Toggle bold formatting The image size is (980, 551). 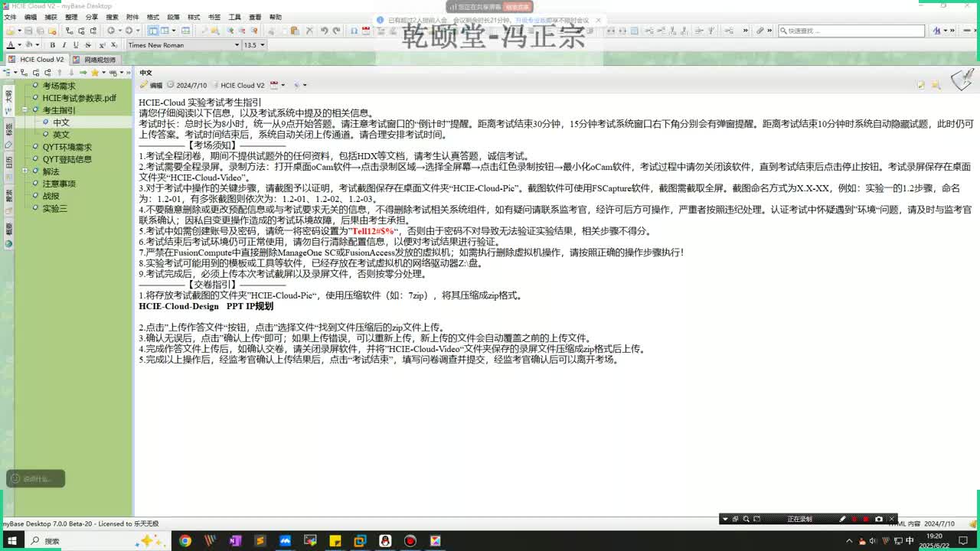52,45
